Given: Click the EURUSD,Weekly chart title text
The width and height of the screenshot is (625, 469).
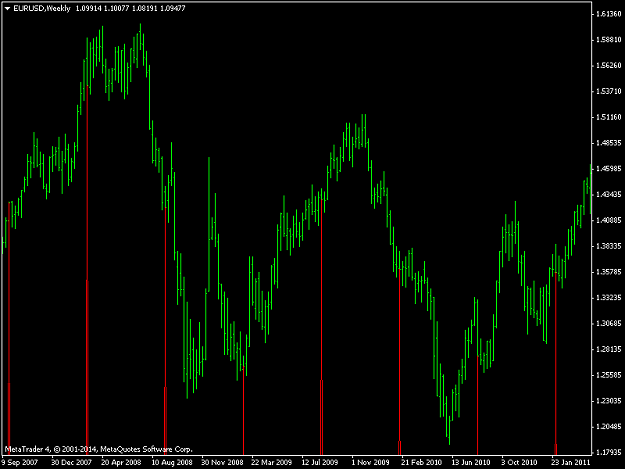Looking at the screenshot, I should click(x=42, y=8).
